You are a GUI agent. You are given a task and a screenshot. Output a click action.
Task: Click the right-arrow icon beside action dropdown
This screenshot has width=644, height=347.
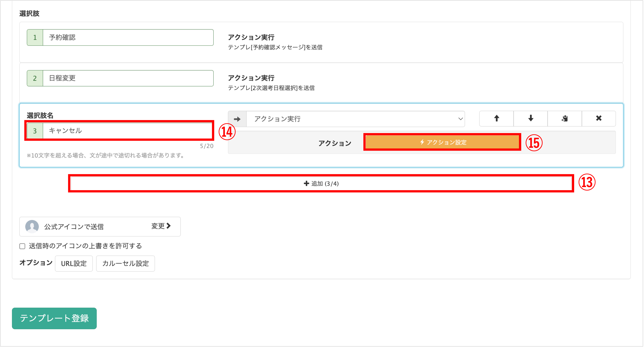click(237, 119)
